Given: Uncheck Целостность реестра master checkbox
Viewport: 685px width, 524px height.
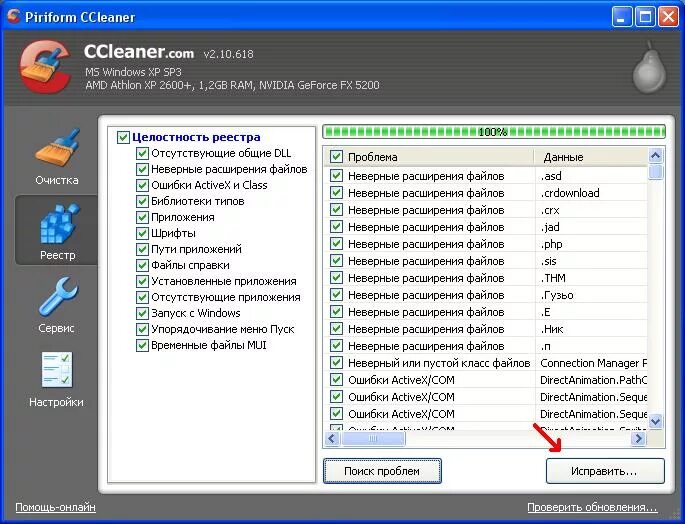Looking at the screenshot, I should [x=123, y=137].
